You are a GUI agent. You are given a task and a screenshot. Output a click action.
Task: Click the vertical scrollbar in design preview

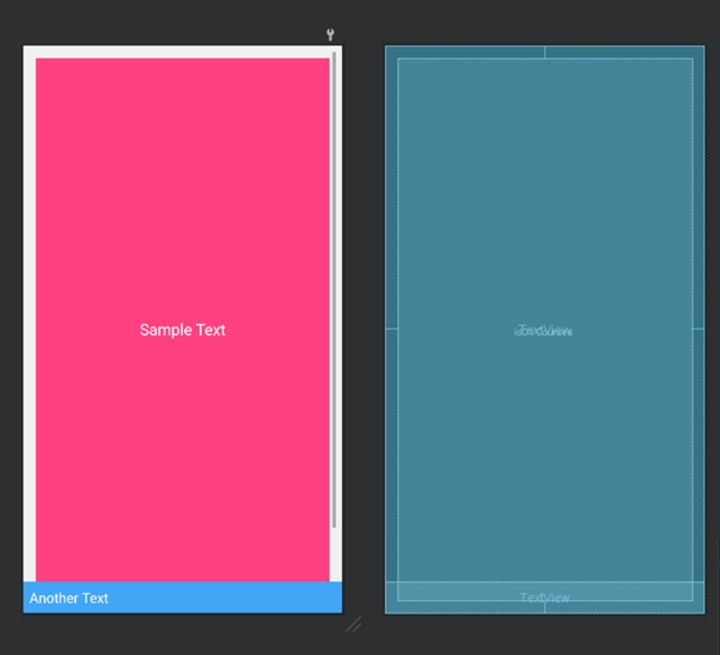334,290
